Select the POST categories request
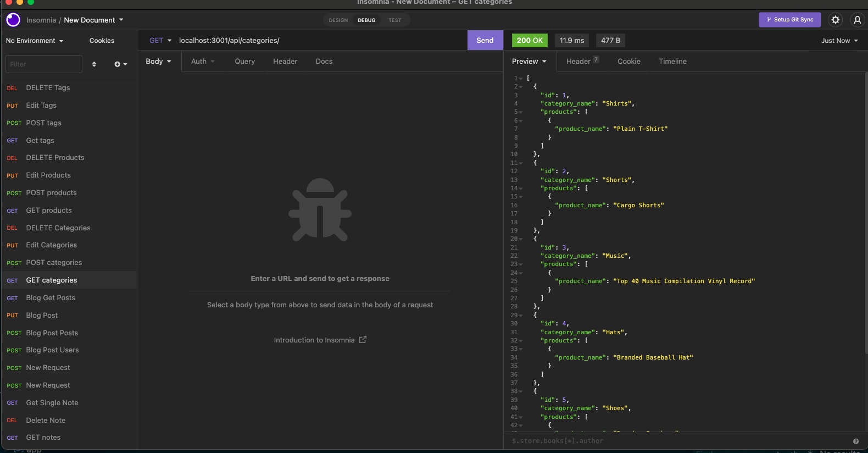 point(69,263)
